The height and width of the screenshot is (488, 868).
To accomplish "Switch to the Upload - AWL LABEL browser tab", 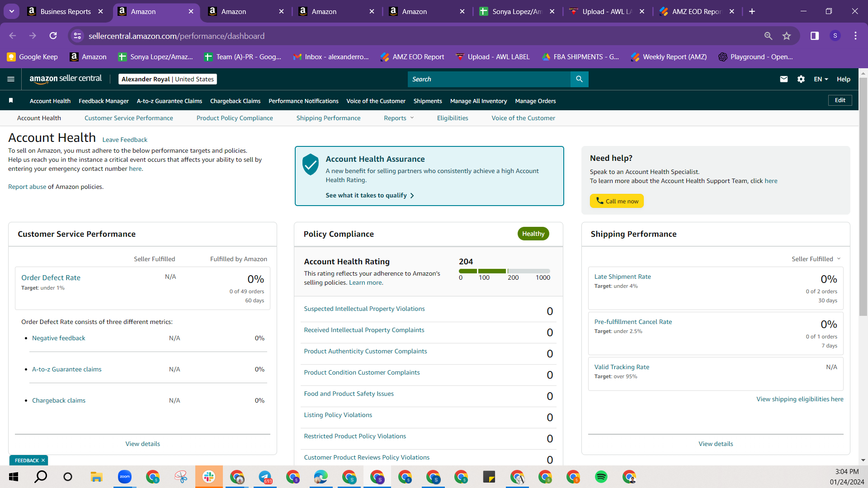I will click(607, 11).
